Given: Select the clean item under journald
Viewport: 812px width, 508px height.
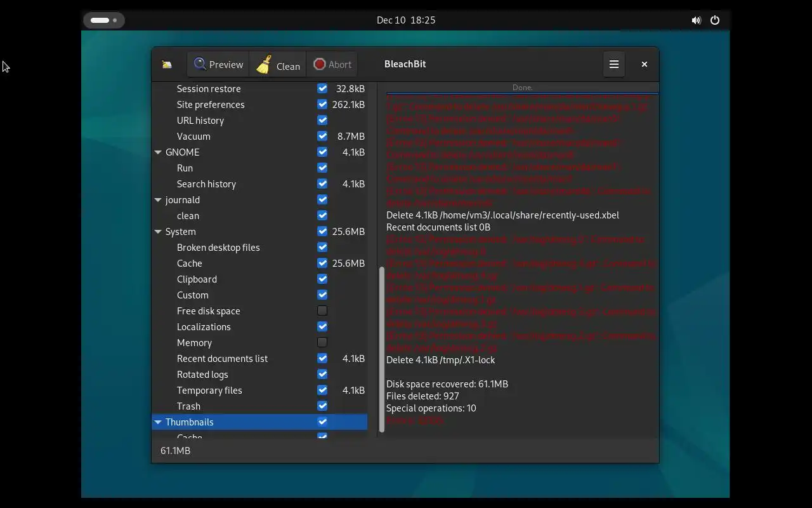Looking at the screenshot, I should tap(188, 215).
